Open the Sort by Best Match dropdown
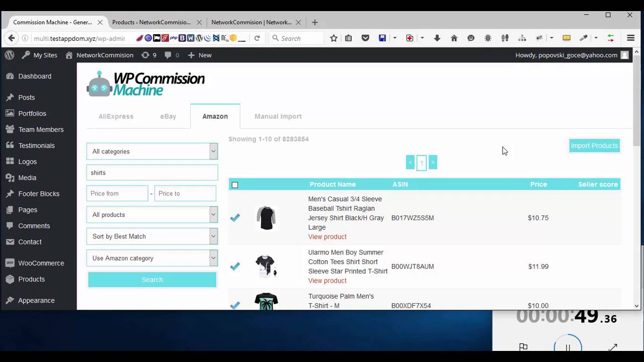This screenshot has width=644, height=362. pos(152,236)
